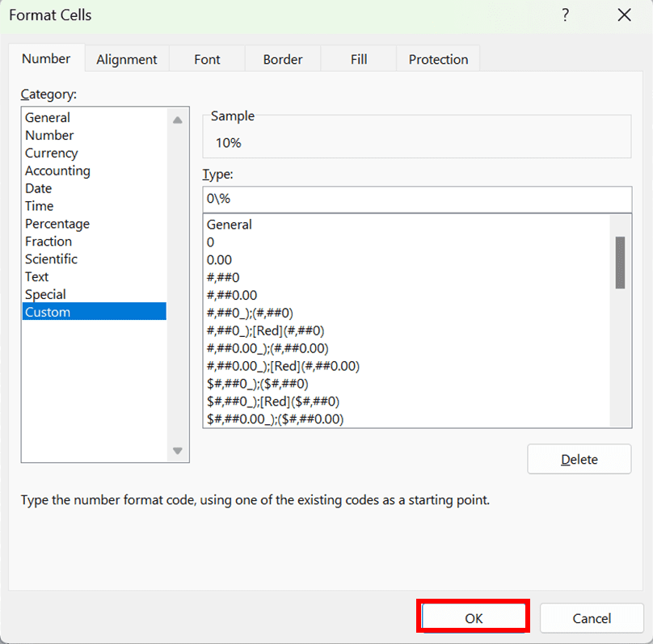Viewport: 653px width, 644px height.
Task: Choose the #,##0.00 format code
Action: (407, 295)
